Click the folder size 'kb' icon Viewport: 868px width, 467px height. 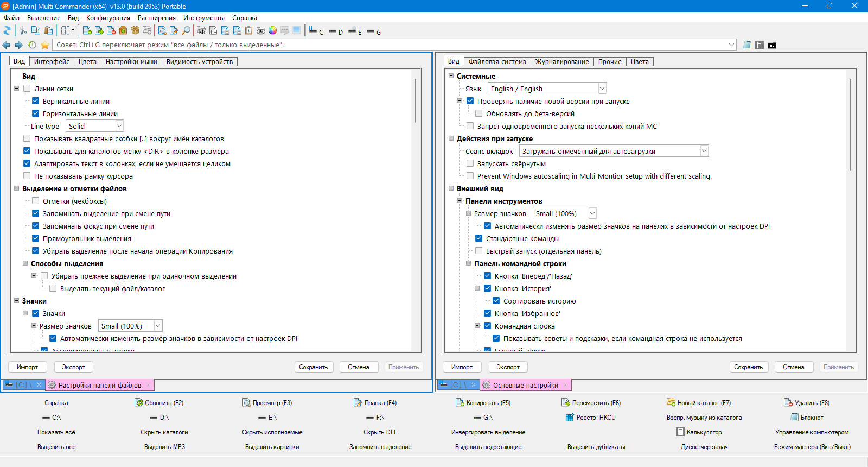[201, 30]
